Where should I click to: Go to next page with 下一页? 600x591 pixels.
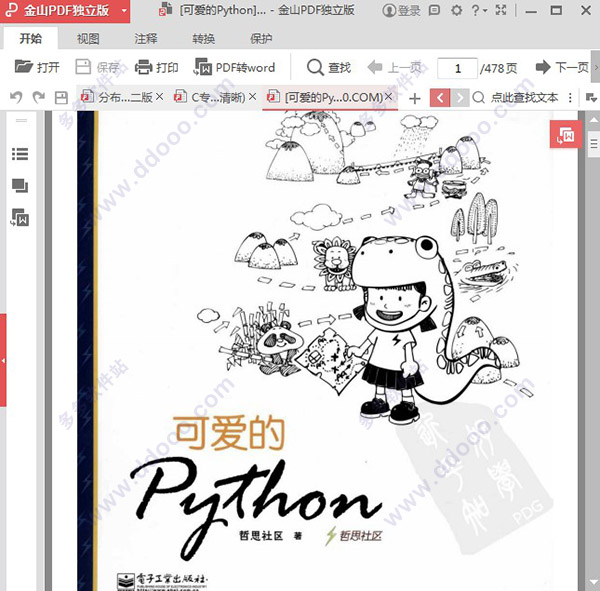pyautogui.click(x=562, y=67)
